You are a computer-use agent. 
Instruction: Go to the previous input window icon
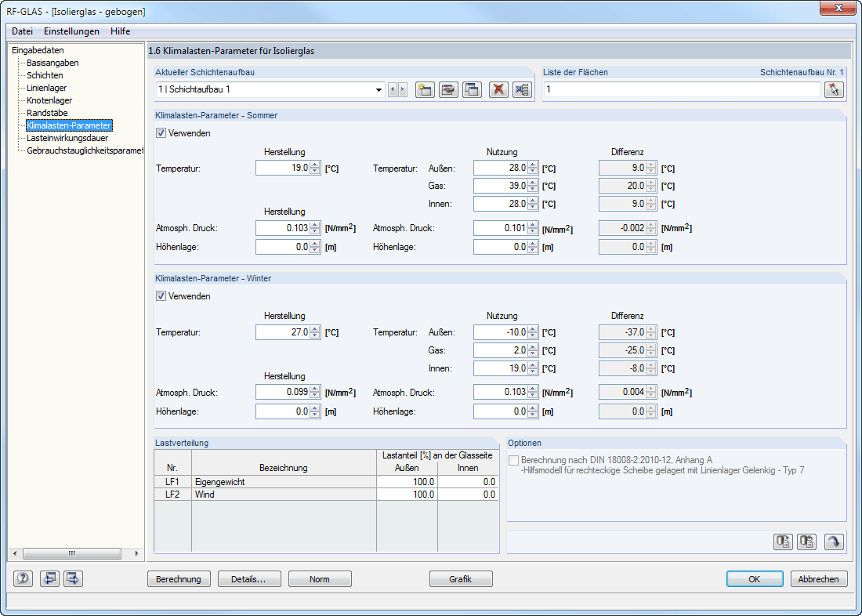pos(49,579)
